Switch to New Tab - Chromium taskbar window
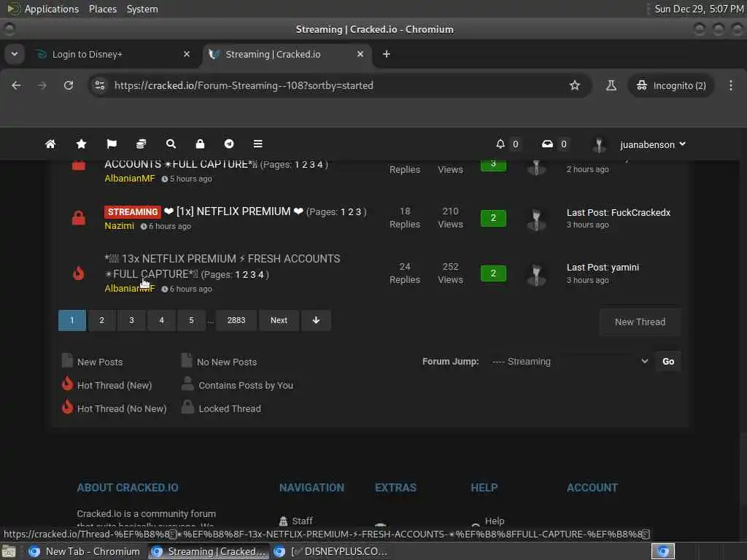This screenshot has width=747, height=560. tap(85, 551)
